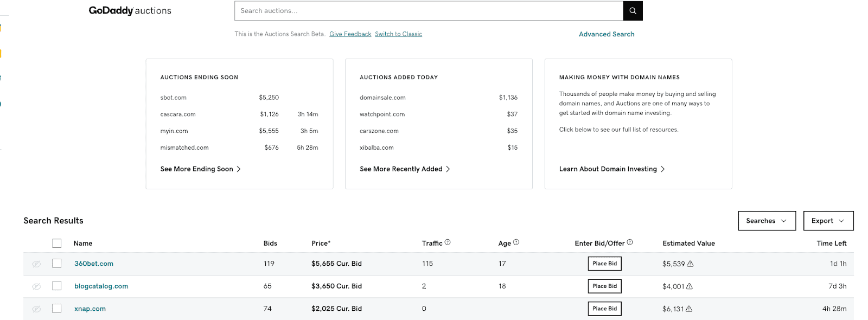The width and height of the screenshot is (868, 320).
Task: Select domainsale.com in Auctions Added Today
Action: [382, 98]
